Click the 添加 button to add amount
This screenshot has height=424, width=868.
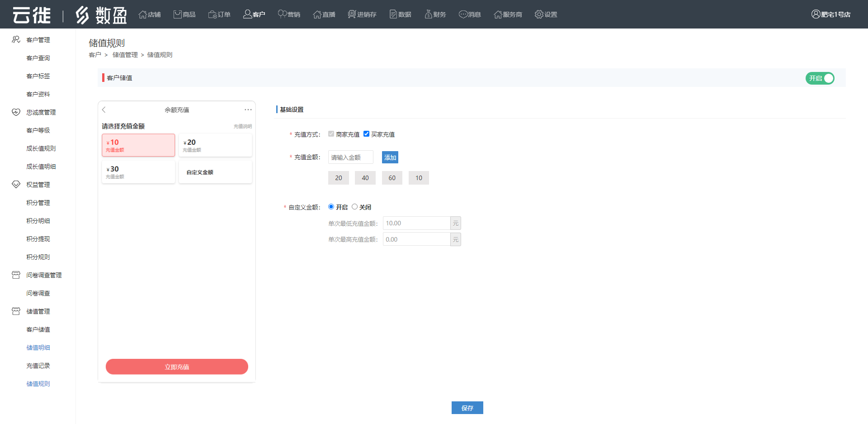pyautogui.click(x=390, y=157)
